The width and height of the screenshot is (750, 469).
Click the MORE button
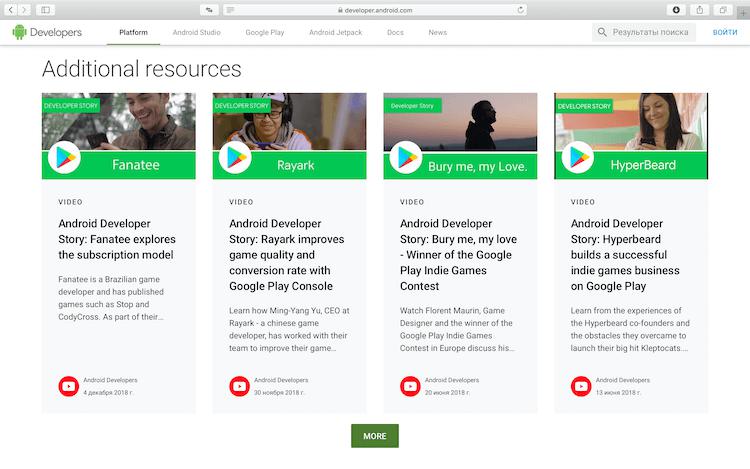tap(375, 436)
